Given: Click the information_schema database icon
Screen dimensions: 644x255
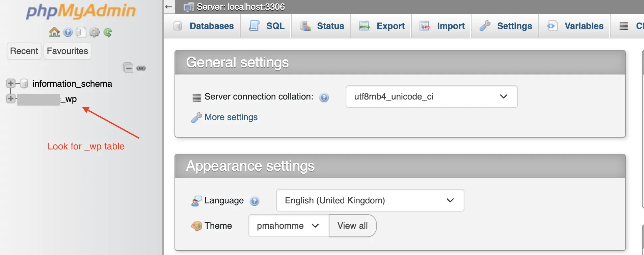Looking at the screenshot, I should point(24,83).
